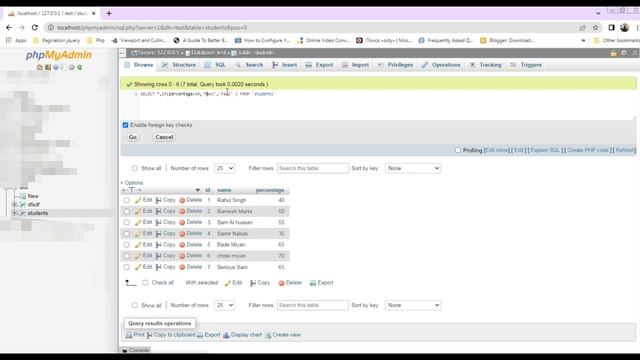
Task: Open the Apps bookmark shortcut
Action: coord(16,40)
